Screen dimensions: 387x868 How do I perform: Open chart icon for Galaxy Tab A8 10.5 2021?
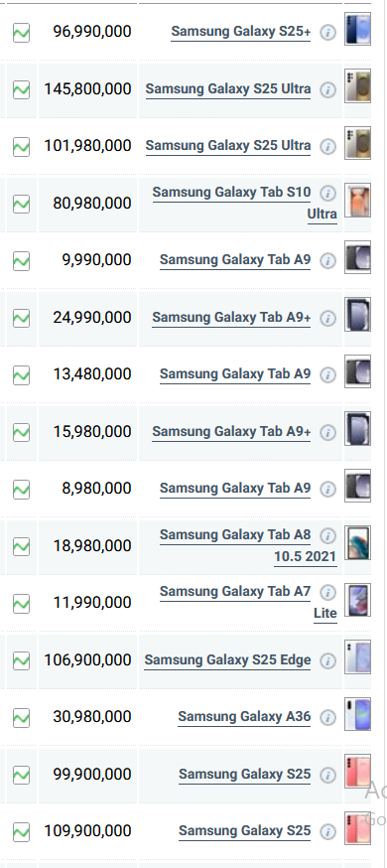[x=21, y=546]
